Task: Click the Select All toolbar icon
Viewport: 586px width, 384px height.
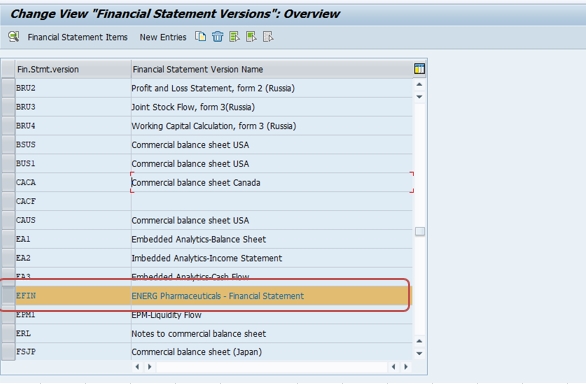Action: pyautogui.click(x=234, y=37)
